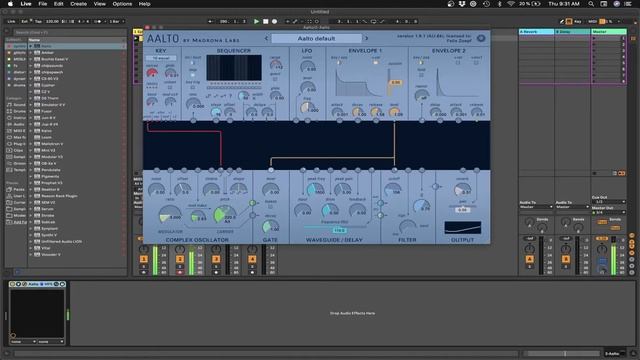Toggle track 1 activator button in mixer

[144, 259]
